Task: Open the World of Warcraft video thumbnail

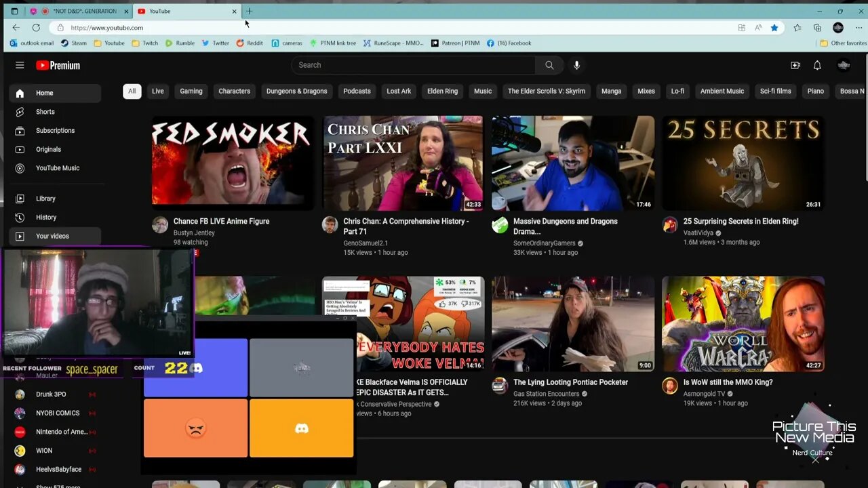Action: tap(743, 323)
